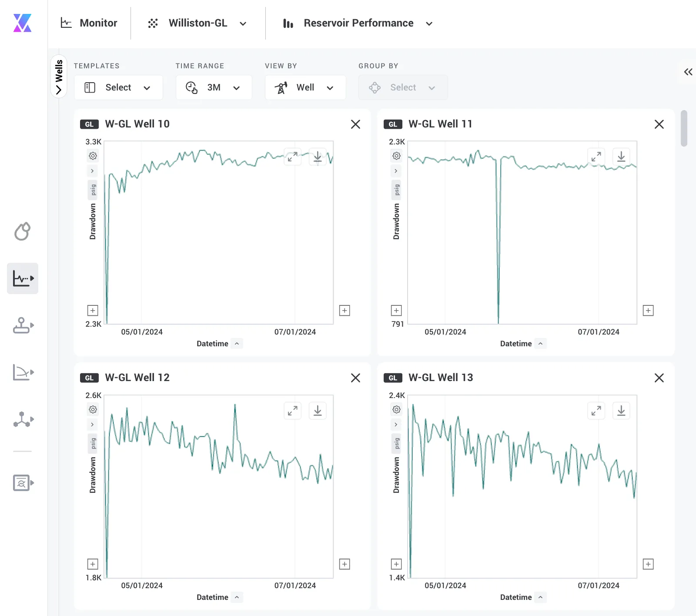696x616 pixels.
Task: Download Well 11 chart data
Action: 621,157
